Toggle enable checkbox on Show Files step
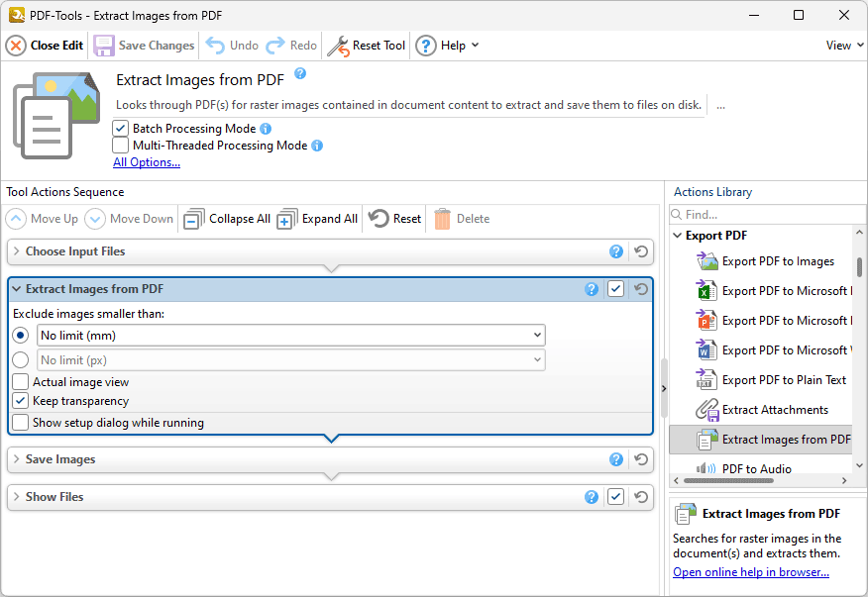868x597 pixels. (616, 497)
